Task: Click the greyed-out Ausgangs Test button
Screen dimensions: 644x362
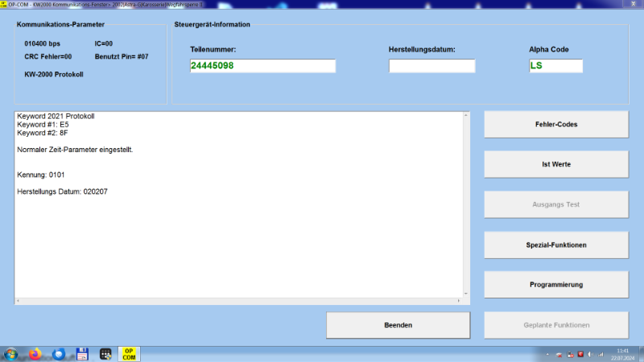Action: point(556,204)
